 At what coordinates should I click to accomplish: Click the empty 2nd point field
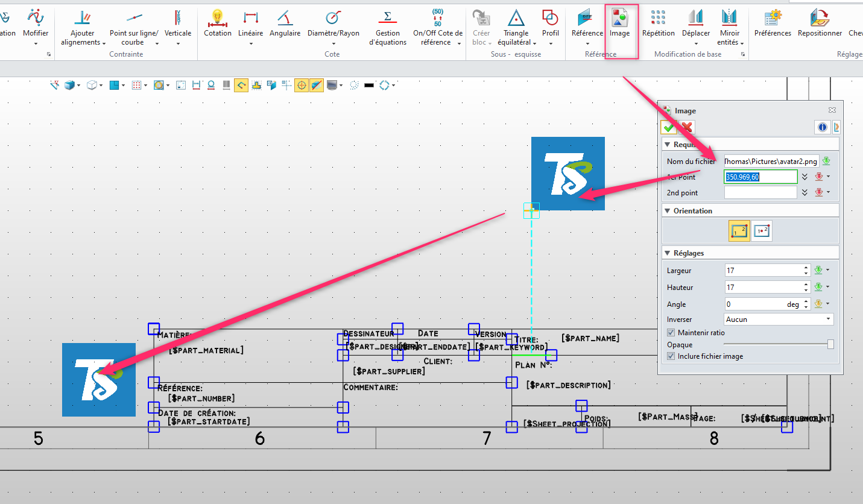point(760,192)
